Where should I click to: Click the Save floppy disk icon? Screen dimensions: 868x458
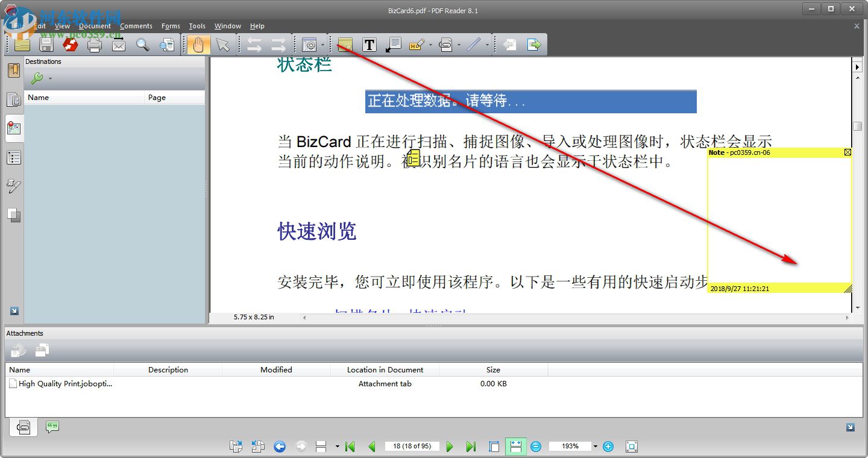click(46, 45)
